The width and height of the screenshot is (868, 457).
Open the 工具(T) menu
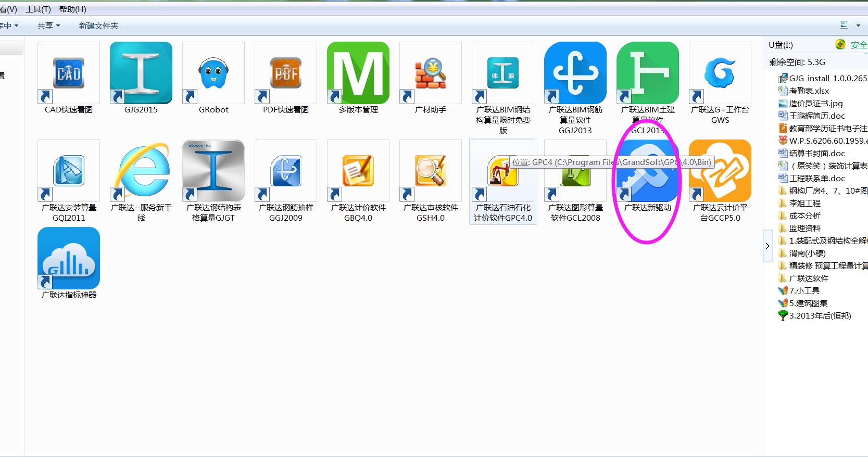(x=39, y=9)
